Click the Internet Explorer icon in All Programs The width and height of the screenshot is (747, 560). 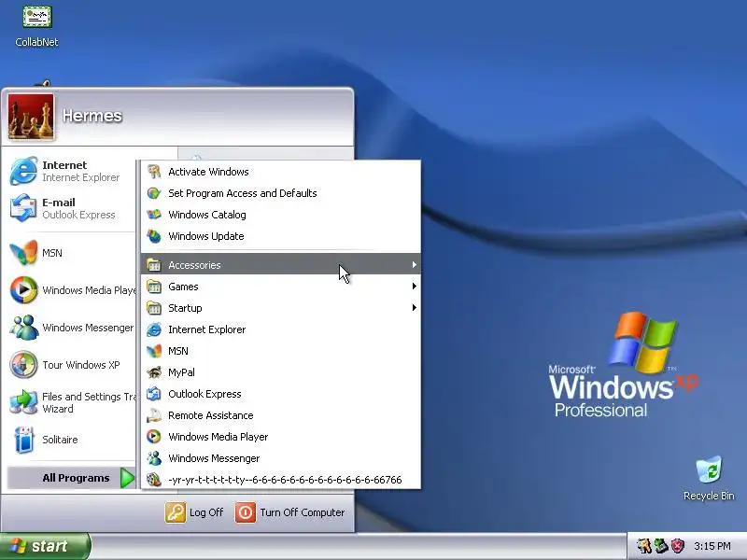click(x=154, y=329)
